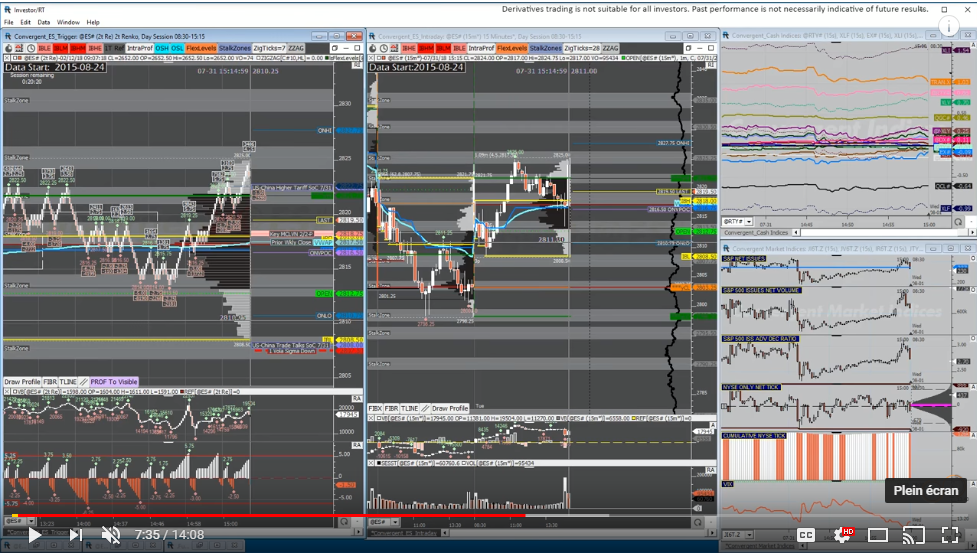Screen dimensions: 977x555
Task: Click Draw Profile in the Intraday chart
Action: click(x=450, y=408)
